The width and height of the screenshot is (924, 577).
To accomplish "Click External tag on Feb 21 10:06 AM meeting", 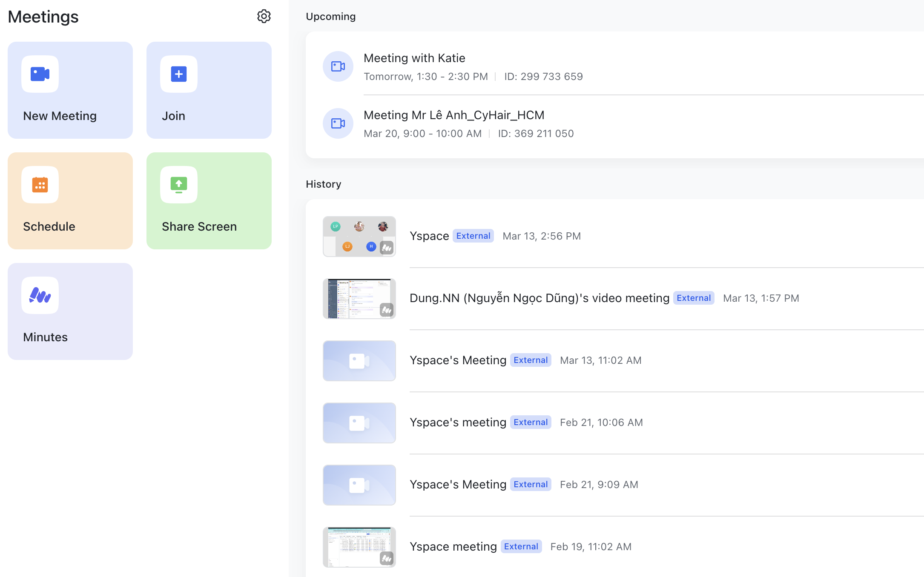I will (531, 422).
